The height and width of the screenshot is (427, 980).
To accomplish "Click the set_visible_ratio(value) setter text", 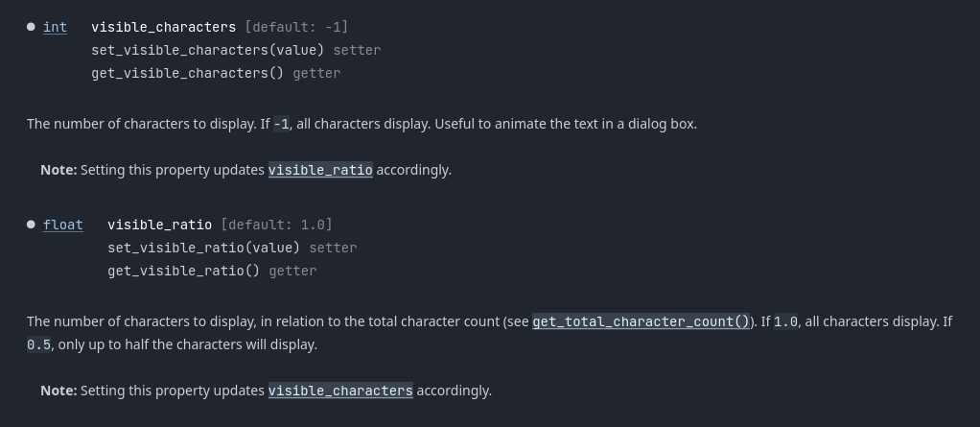I will coord(203,248).
